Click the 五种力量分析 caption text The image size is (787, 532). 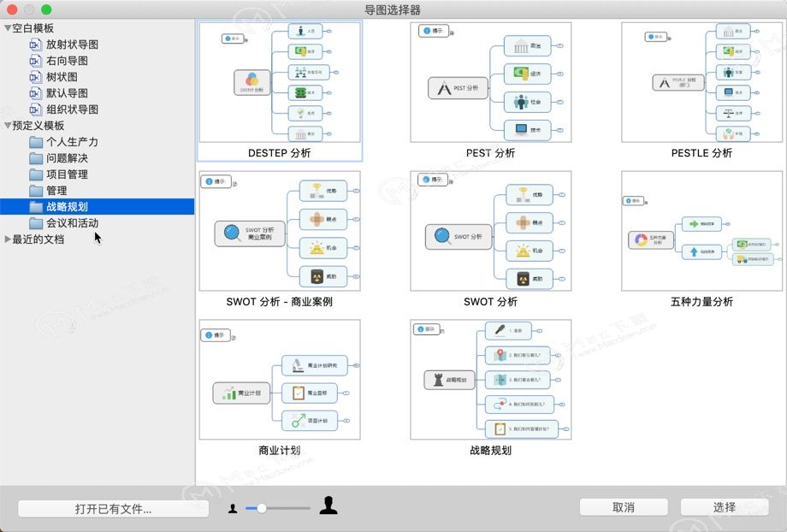click(x=701, y=302)
